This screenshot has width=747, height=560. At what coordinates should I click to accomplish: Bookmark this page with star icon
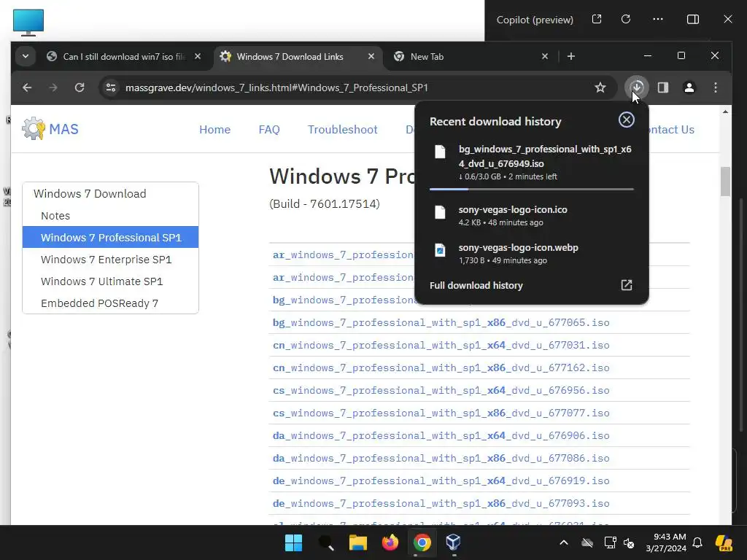(x=600, y=87)
